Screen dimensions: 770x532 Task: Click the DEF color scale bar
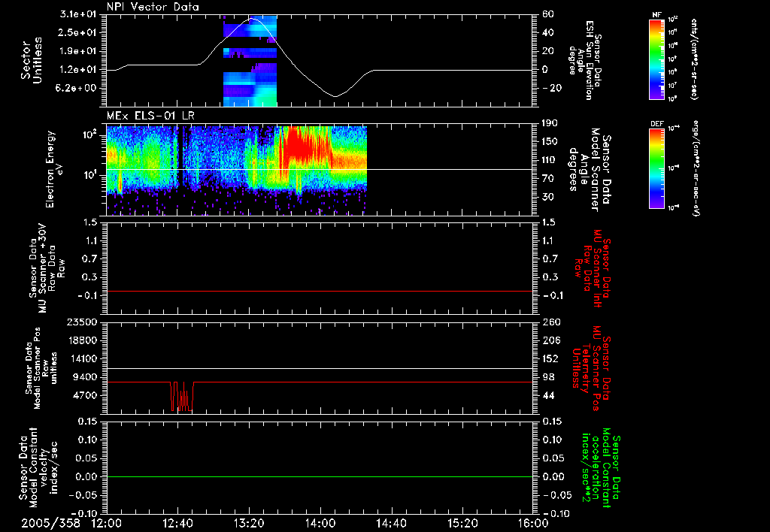pos(657,168)
